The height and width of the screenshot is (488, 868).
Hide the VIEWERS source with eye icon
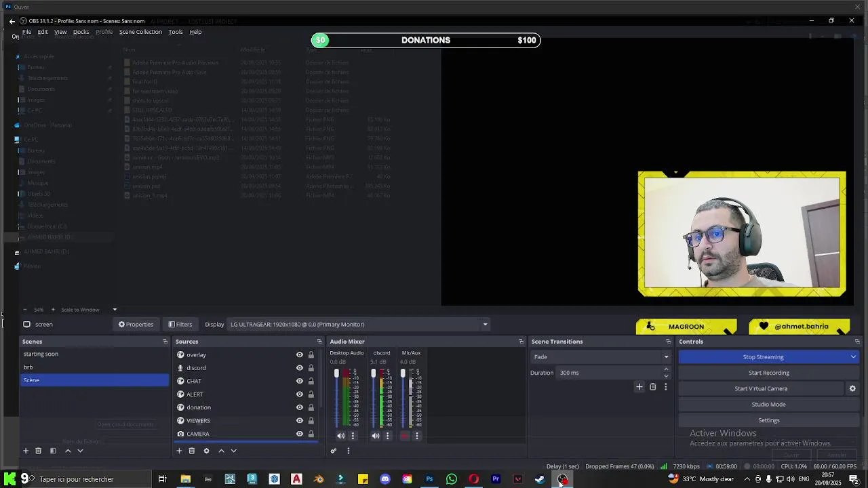pos(300,420)
